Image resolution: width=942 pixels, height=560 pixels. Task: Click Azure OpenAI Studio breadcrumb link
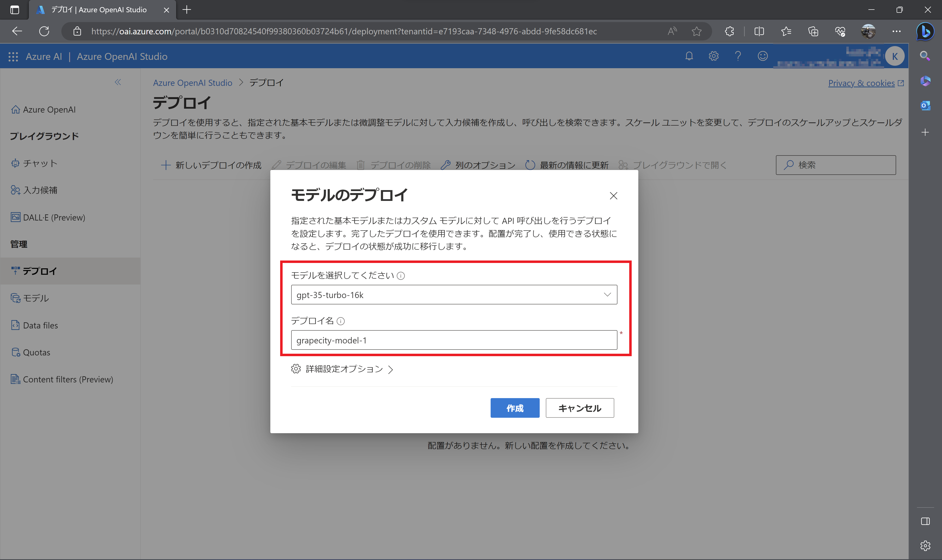point(193,83)
